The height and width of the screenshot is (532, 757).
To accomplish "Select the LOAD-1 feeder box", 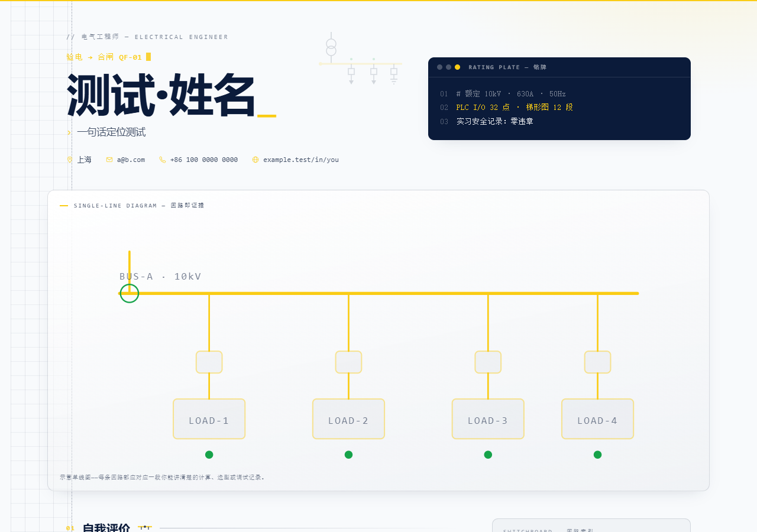I will pyautogui.click(x=209, y=419).
